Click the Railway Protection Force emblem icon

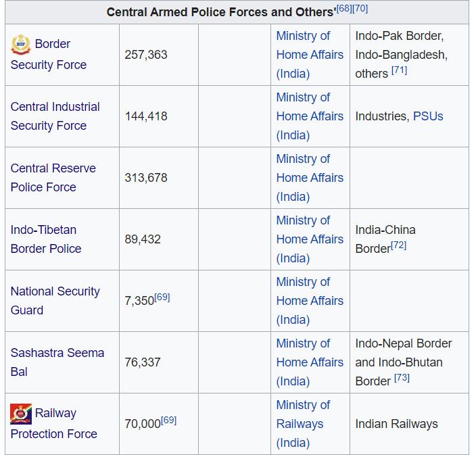click(21, 414)
